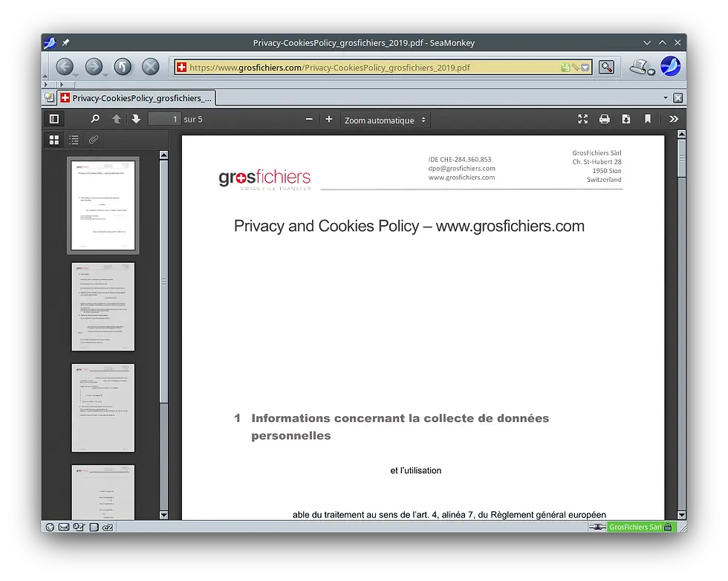This screenshot has height=581, width=728.
Task: Click the SeaMonkey throbber logo
Action: coord(670,66)
